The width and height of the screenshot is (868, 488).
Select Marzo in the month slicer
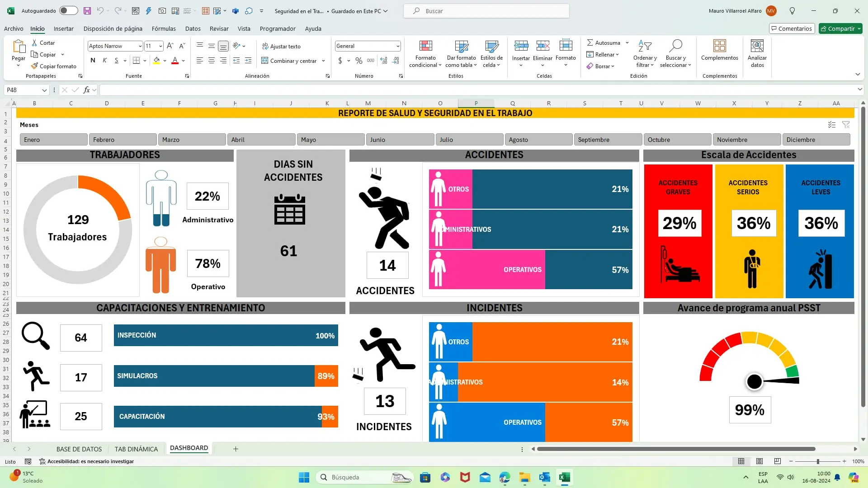point(192,140)
